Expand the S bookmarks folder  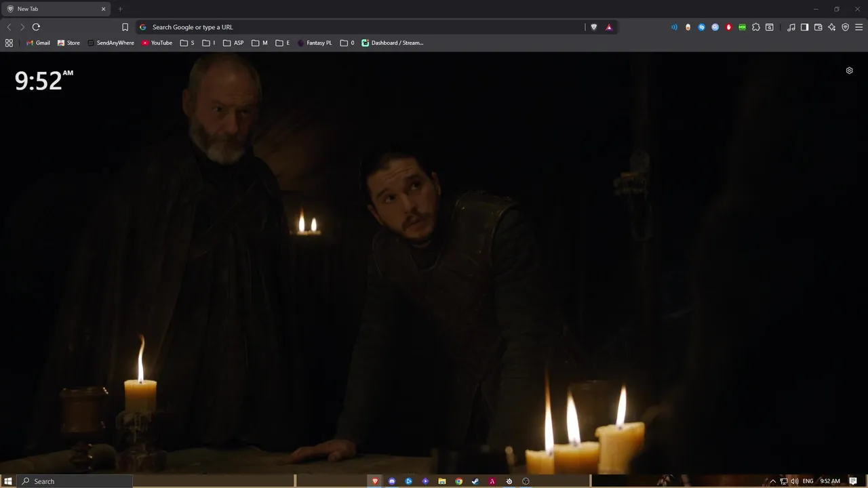[x=187, y=43]
